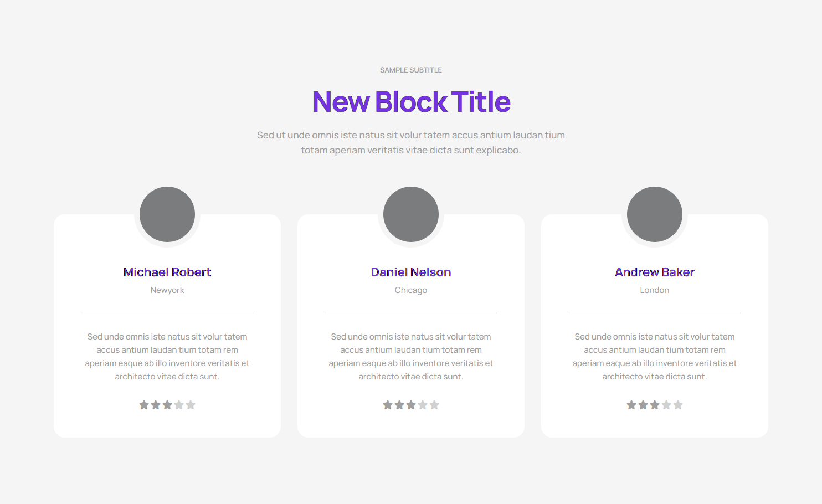Select Daniel Nelson's round avatar image
This screenshot has width=822, height=504.
click(411, 214)
